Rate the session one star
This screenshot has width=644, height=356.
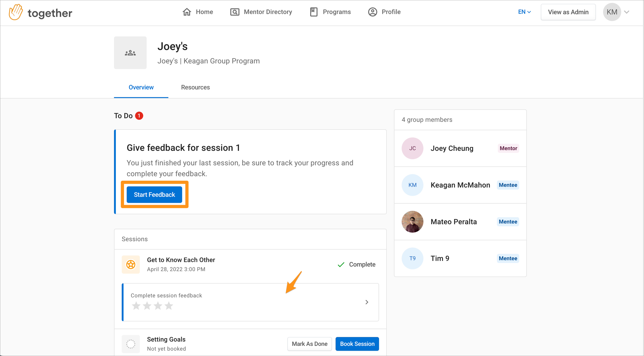136,305
